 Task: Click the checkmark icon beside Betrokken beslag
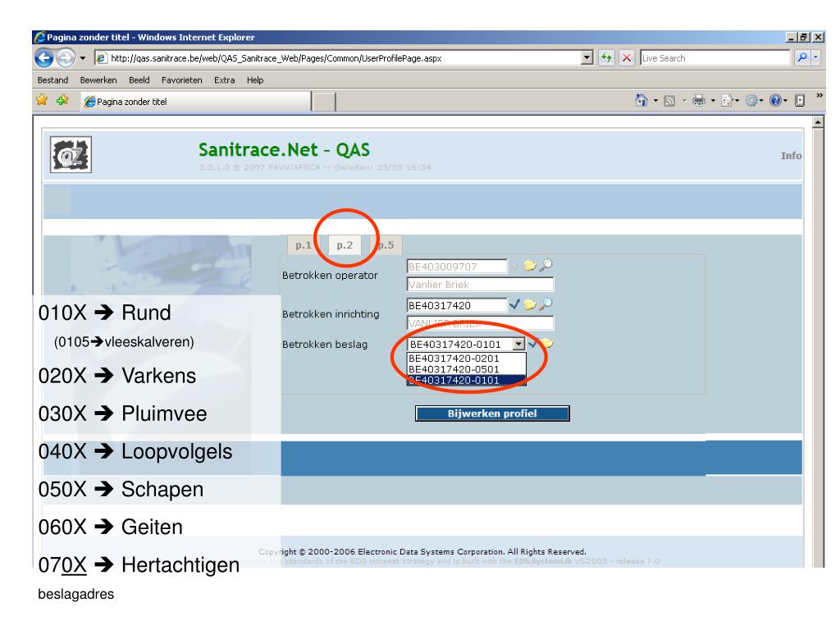[532, 344]
